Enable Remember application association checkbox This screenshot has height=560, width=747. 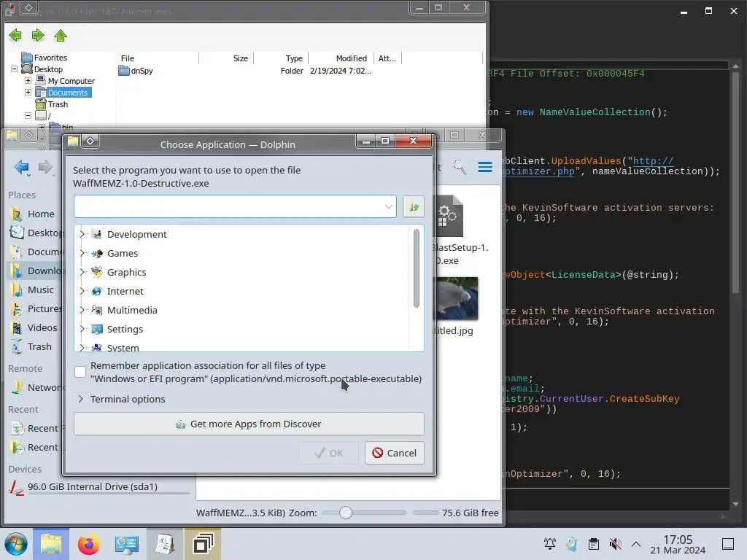80,372
